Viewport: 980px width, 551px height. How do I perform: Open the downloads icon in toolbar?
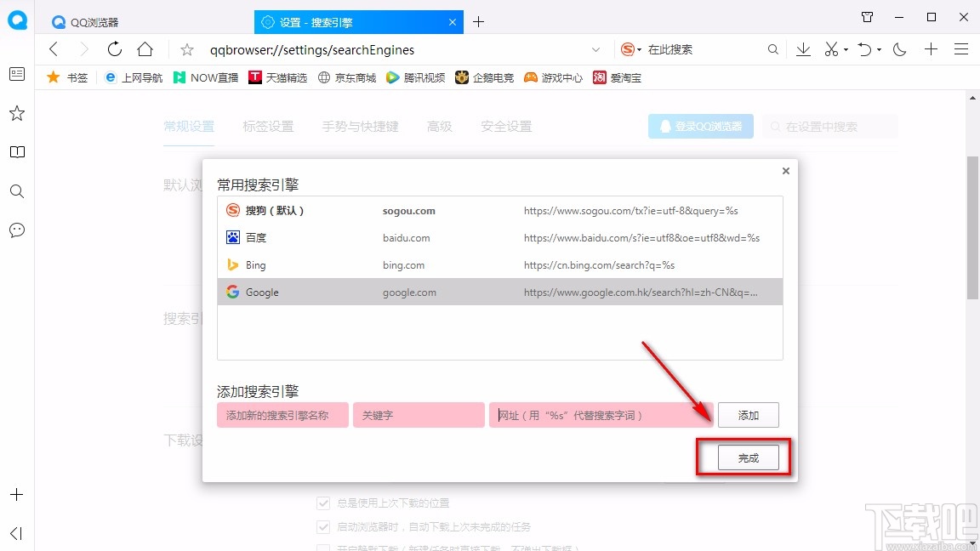802,49
